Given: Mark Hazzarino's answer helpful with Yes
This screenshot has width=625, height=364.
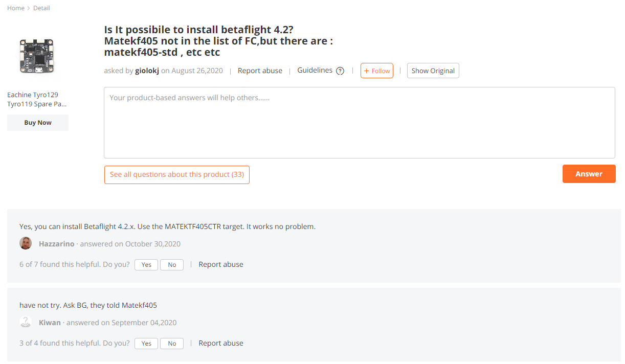Looking at the screenshot, I should 146,264.
